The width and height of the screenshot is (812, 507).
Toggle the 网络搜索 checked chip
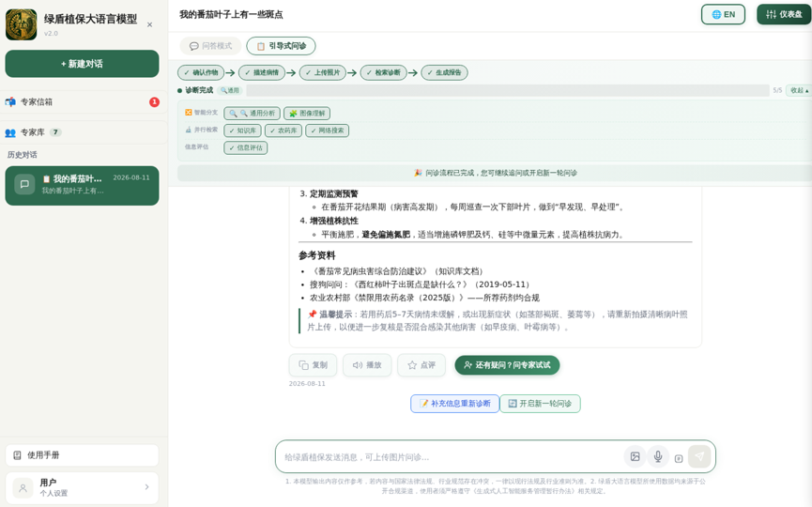pos(328,131)
